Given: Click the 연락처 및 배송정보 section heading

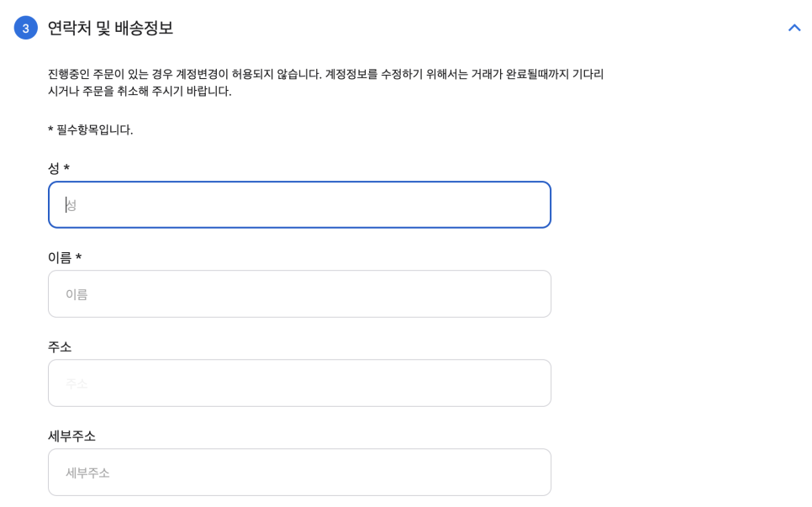Looking at the screenshot, I should pos(110,28).
